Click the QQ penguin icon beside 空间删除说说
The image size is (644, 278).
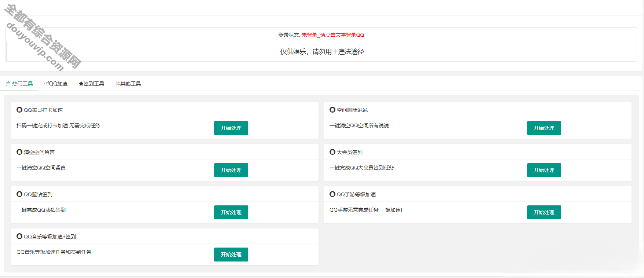(x=332, y=110)
